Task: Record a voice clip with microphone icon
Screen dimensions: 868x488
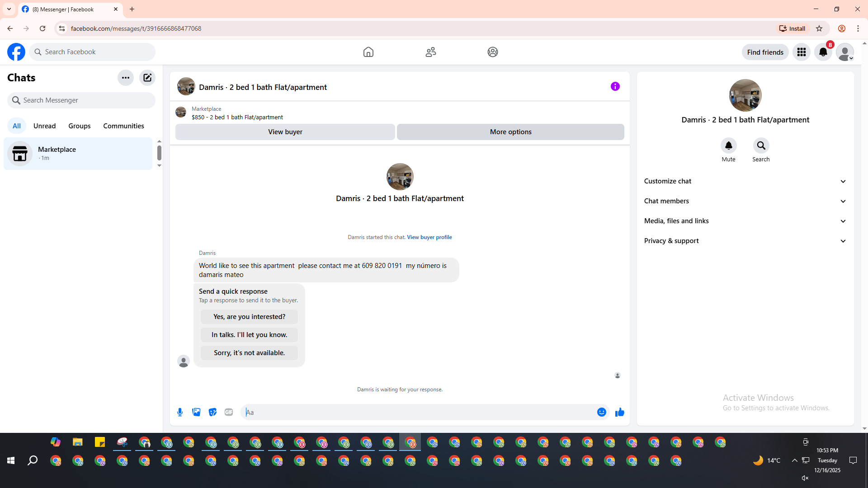Action: pyautogui.click(x=180, y=412)
